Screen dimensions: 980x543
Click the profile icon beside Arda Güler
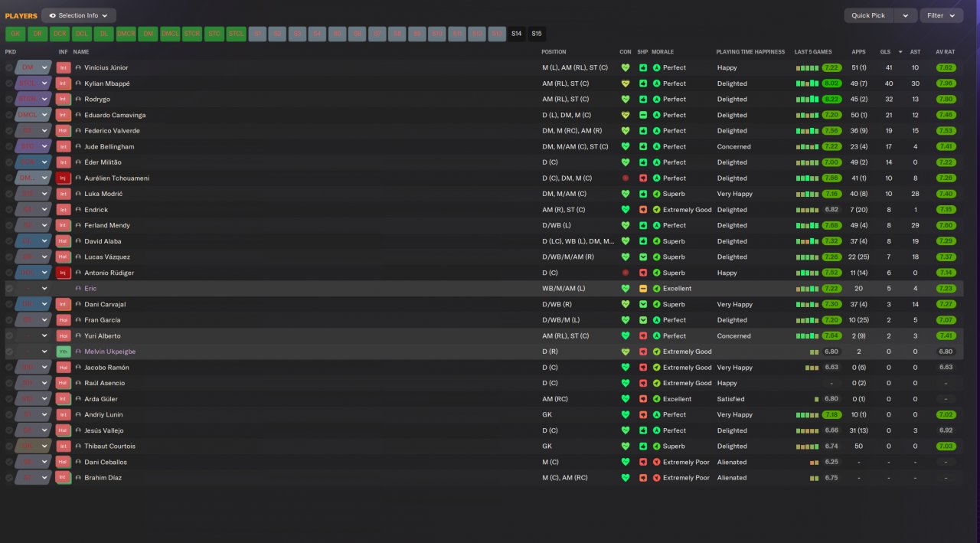[x=78, y=399]
